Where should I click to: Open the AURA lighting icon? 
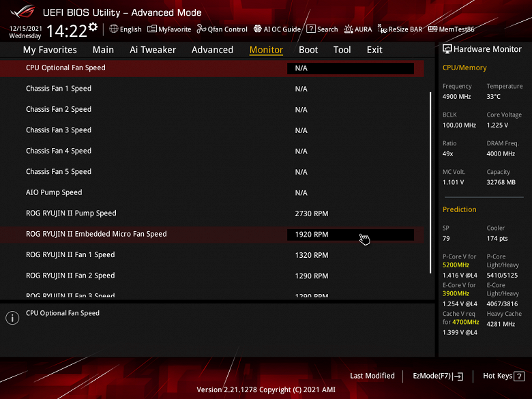[x=349, y=29]
